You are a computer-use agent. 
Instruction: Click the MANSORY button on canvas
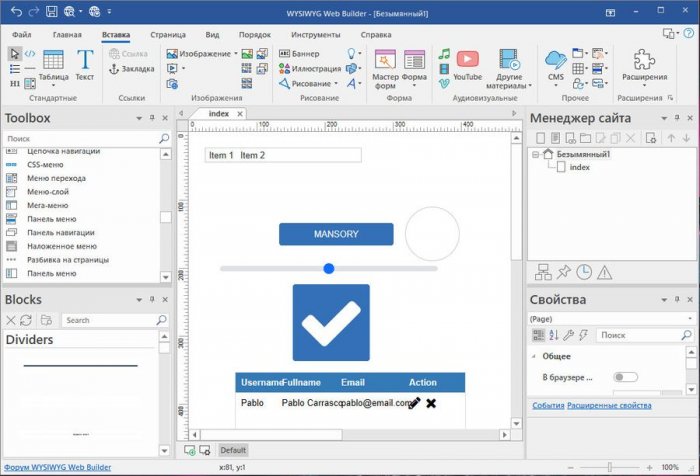point(336,234)
